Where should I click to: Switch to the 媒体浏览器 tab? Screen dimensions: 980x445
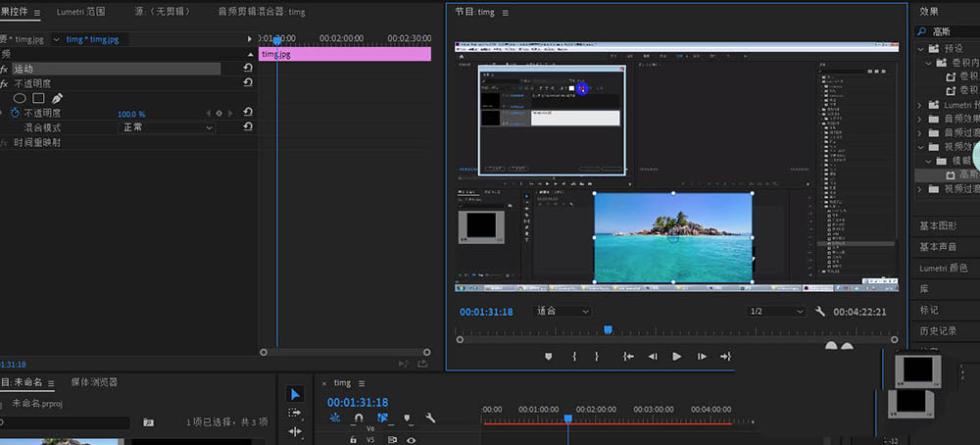pyautogui.click(x=94, y=381)
